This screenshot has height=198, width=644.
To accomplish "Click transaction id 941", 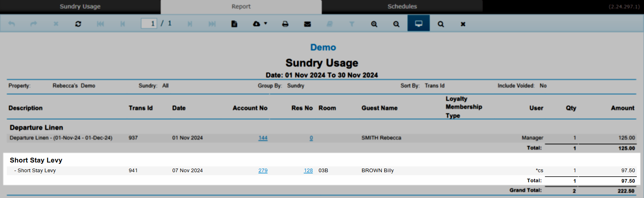I will (x=133, y=171).
